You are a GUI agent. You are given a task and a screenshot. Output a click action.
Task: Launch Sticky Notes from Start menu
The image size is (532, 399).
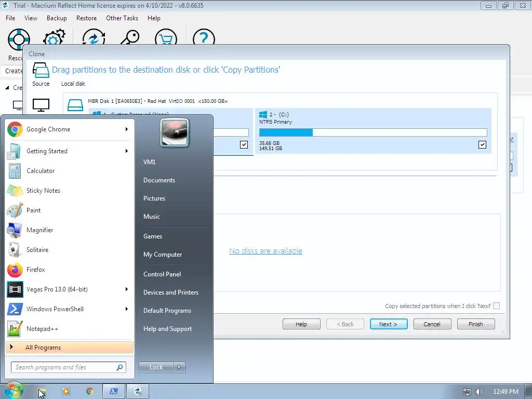pos(70,190)
